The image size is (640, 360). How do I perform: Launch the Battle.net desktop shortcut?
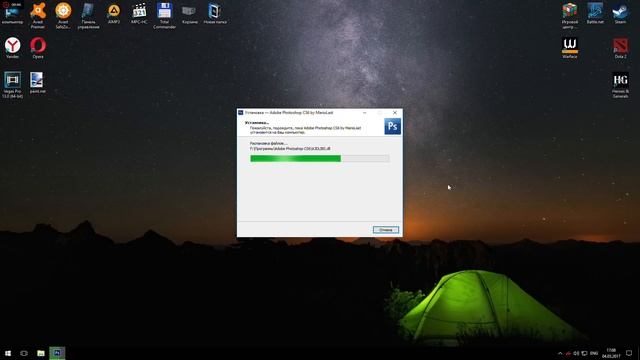point(595,13)
